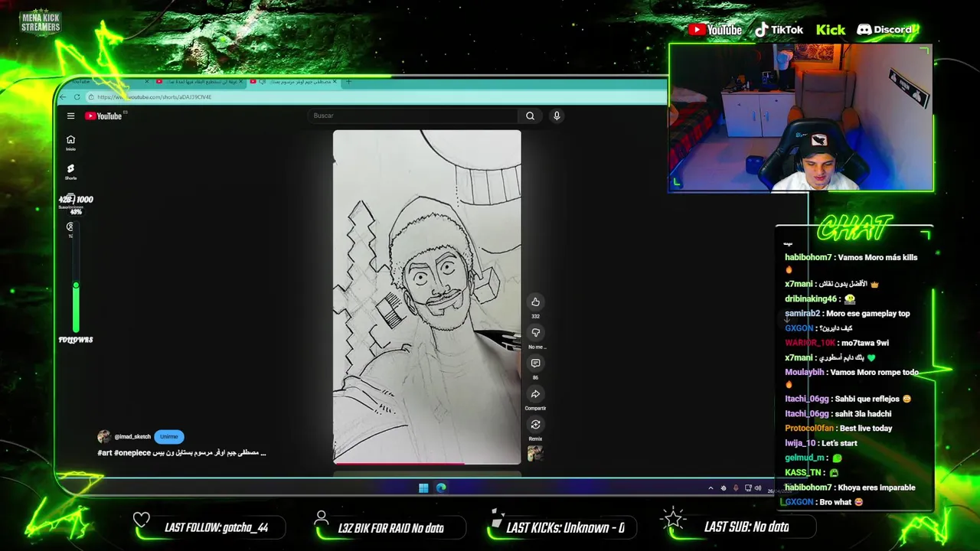Viewport: 980px width, 551px height.
Task: Dislike the short with the thumbs-down icon
Action: tap(535, 332)
